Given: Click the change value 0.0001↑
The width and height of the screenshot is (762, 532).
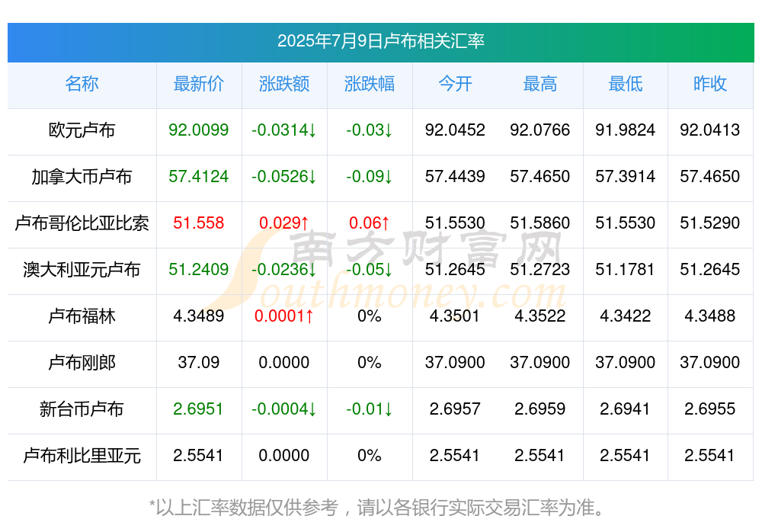Looking at the screenshot, I should coord(283,316).
